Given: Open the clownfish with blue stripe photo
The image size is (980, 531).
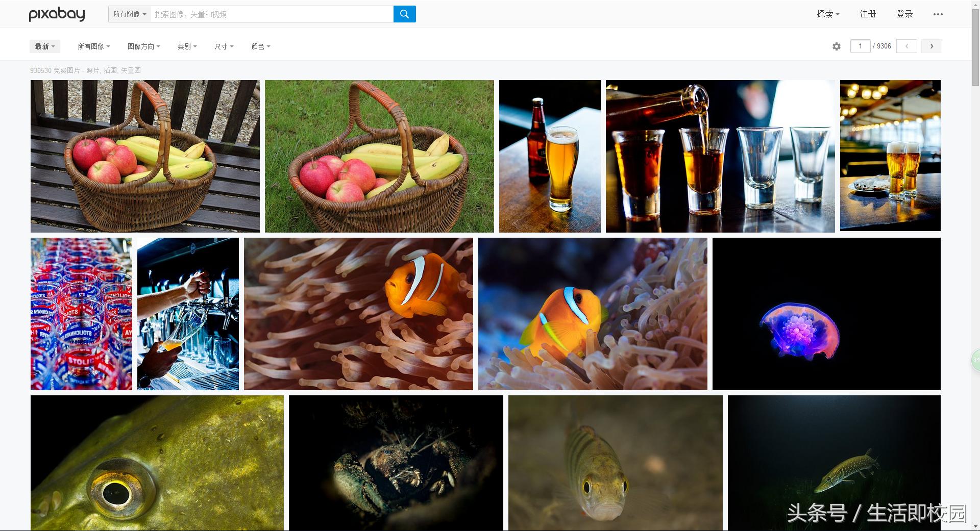Looking at the screenshot, I should click(x=593, y=314).
